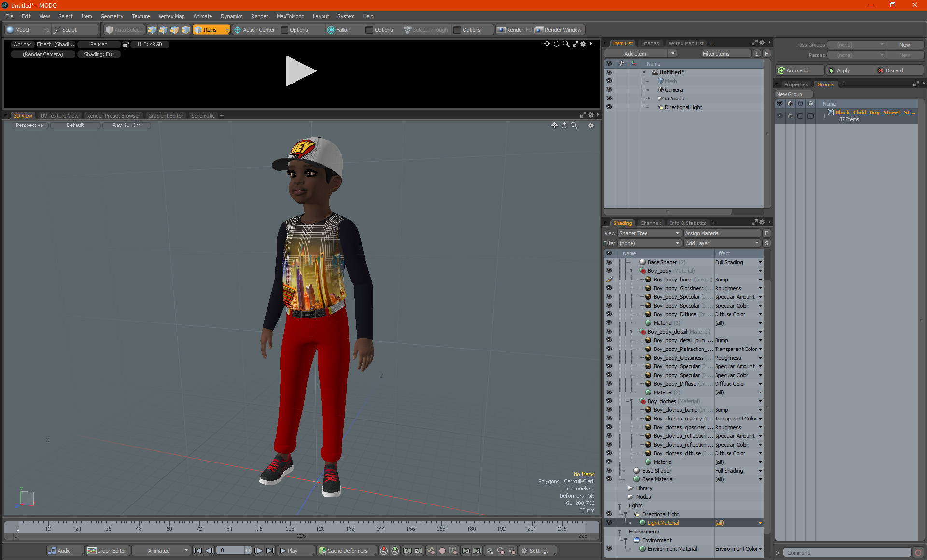The width and height of the screenshot is (927, 560).
Task: Click Command input field
Action: tap(846, 553)
